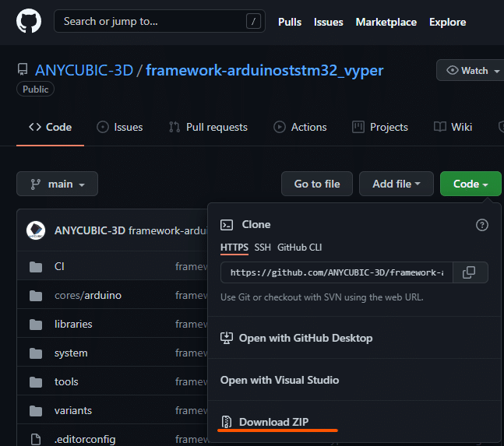Open the system folder
504x446 pixels.
(71, 353)
